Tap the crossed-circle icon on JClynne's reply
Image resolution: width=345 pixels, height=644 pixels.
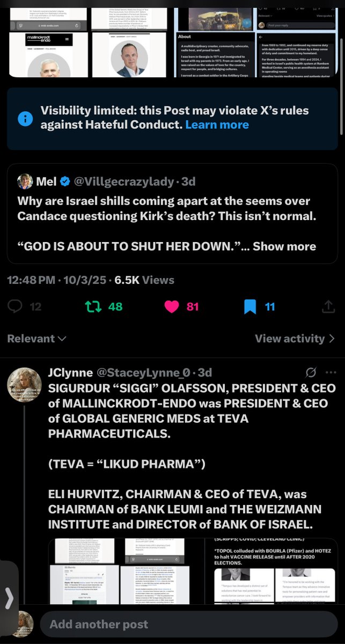310,372
